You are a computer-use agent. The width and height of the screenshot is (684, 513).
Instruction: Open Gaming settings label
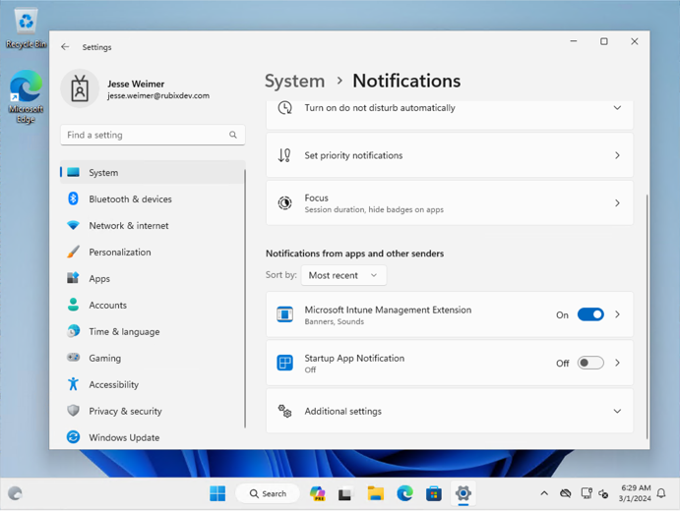(106, 359)
